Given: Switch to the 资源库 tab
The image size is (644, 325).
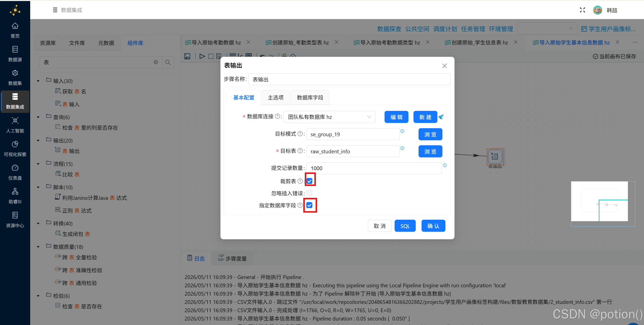Looking at the screenshot, I should 48,43.
